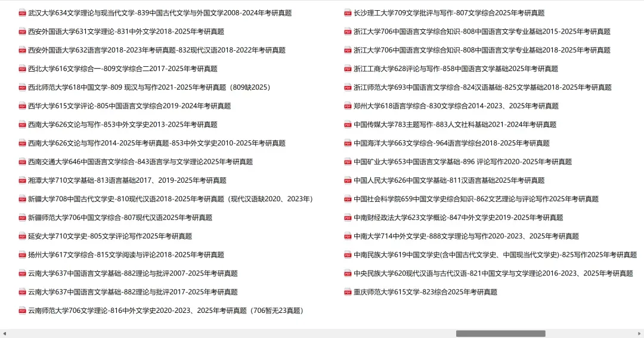Click PDF icon beside 西华大学615文学评论 file
Viewport: 644px width, 338px height.
(x=22, y=106)
